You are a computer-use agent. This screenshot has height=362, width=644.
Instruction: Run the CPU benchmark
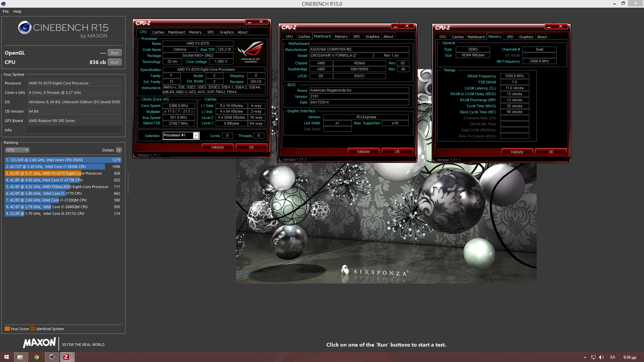click(x=115, y=62)
